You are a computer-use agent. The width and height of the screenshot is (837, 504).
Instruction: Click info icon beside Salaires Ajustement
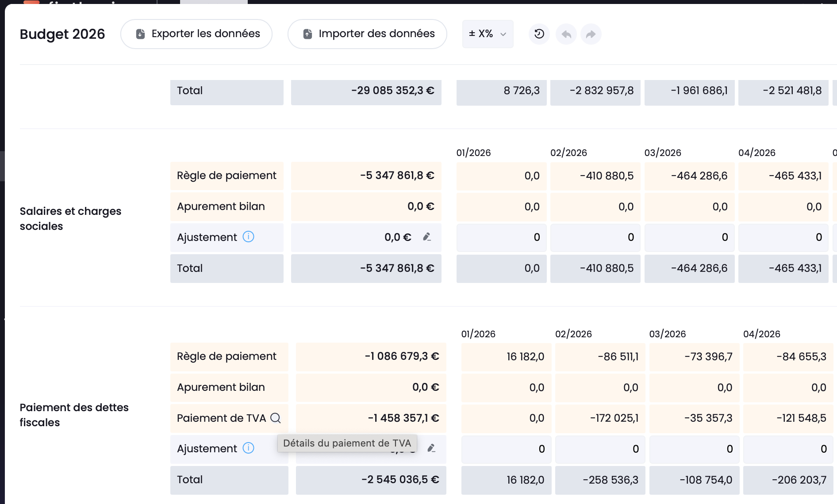pyautogui.click(x=249, y=237)
